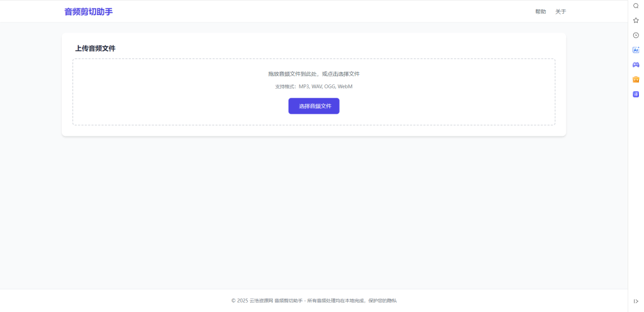Open history clock icon in sidebar

tap(636, 35)
